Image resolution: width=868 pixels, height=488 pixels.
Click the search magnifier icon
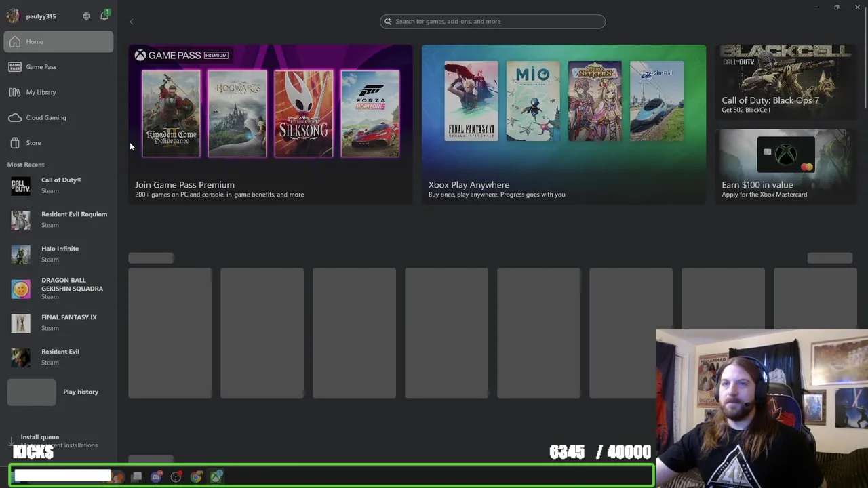click(388, 22)
